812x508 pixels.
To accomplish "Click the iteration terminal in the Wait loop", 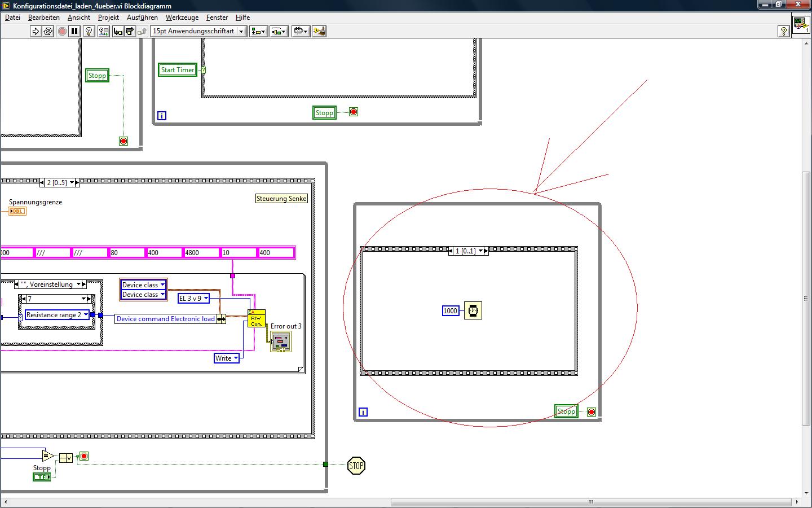I will [363, 412].
